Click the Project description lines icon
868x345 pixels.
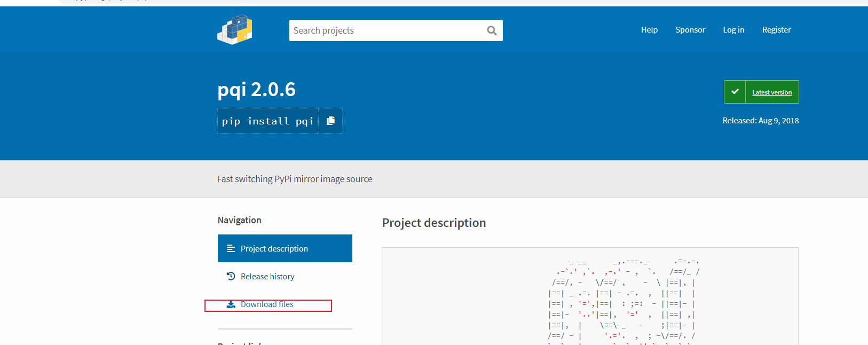click(231, 248)
